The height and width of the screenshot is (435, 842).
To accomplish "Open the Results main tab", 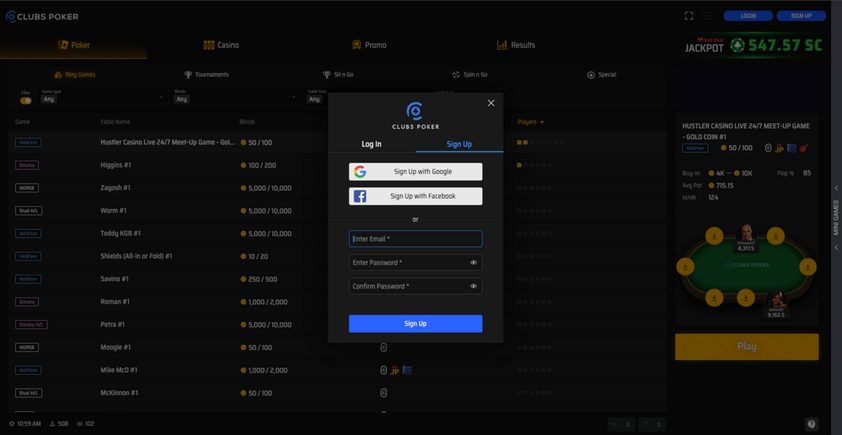I will coord(516,45).
